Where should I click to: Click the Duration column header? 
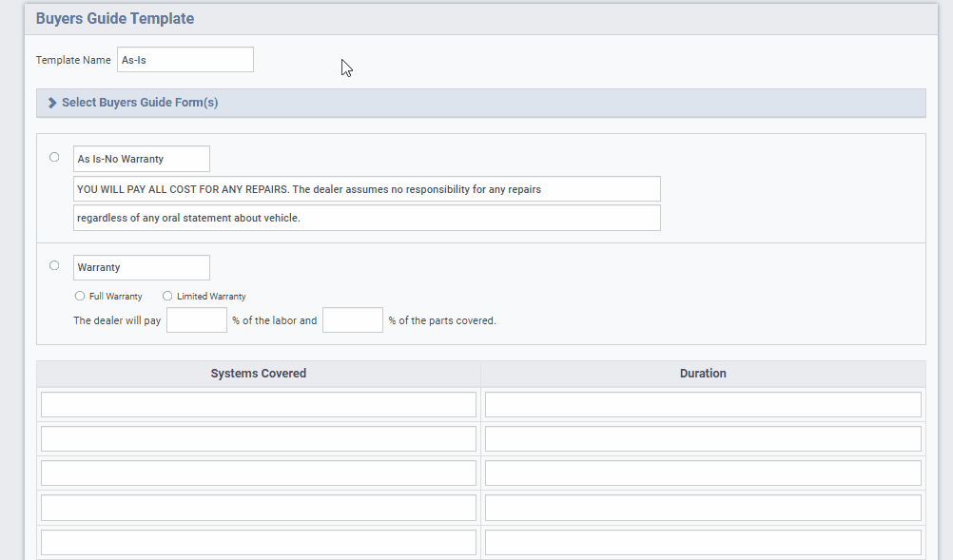pyautogui.click(x=703, y=373)
